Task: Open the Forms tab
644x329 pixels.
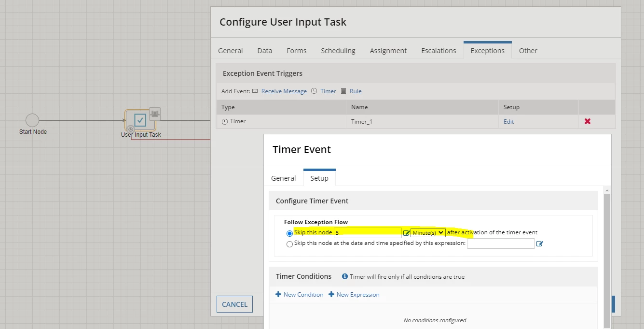Action: (x=297, y=50)
